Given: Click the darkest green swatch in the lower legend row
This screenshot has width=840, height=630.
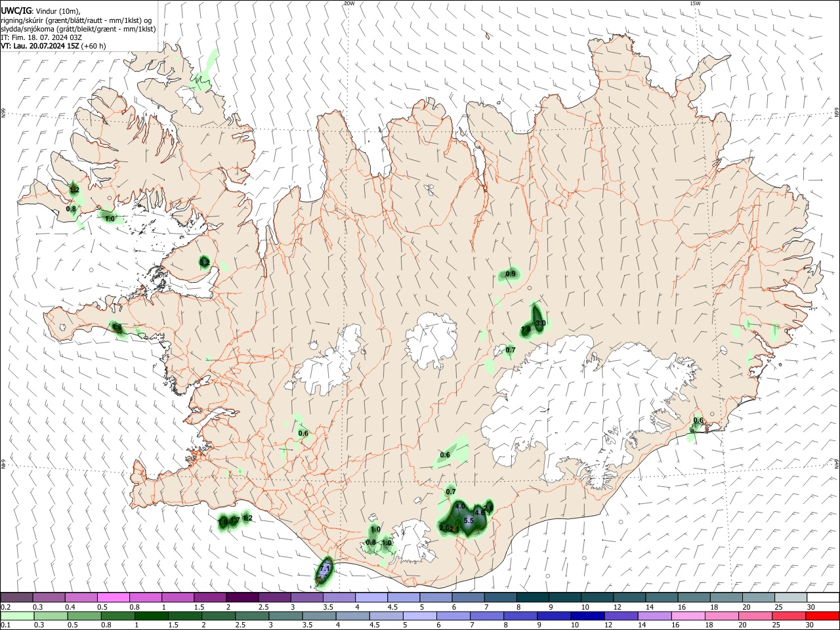Looking at the screenshot, I should [152, 616].
